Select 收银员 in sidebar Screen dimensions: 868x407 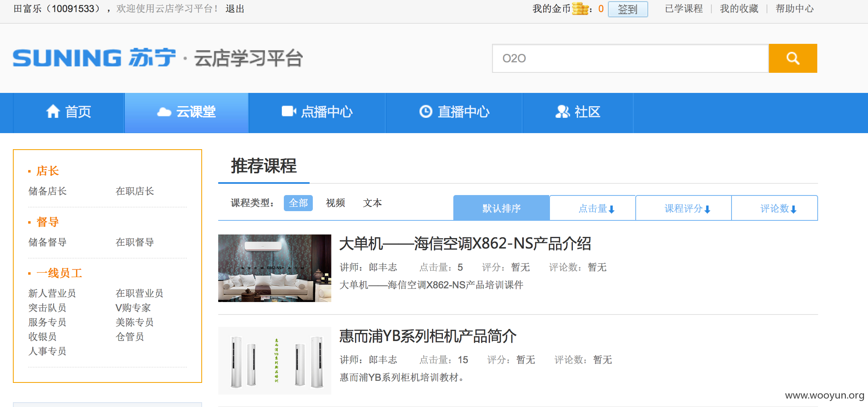click(42, 337)
